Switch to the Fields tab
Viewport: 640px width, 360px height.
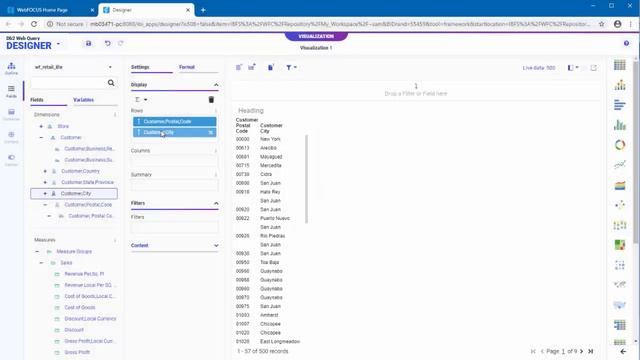[37, 100]
